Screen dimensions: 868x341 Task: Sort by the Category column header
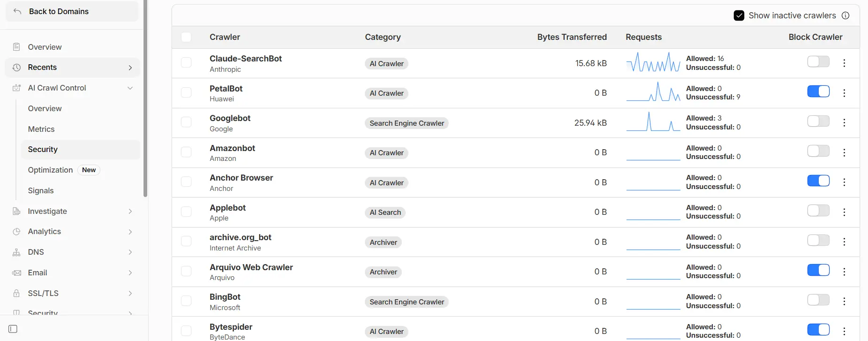[x=383, y=37]
